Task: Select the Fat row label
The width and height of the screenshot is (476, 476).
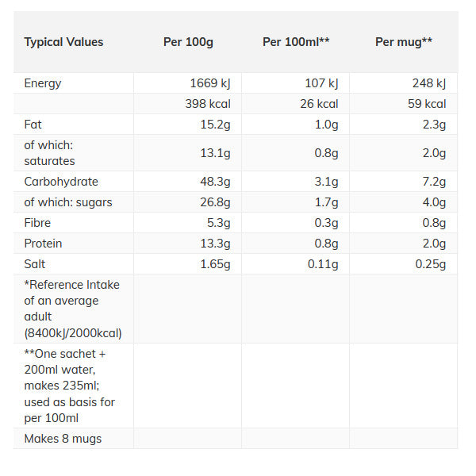Action: (x=33, y=125)
